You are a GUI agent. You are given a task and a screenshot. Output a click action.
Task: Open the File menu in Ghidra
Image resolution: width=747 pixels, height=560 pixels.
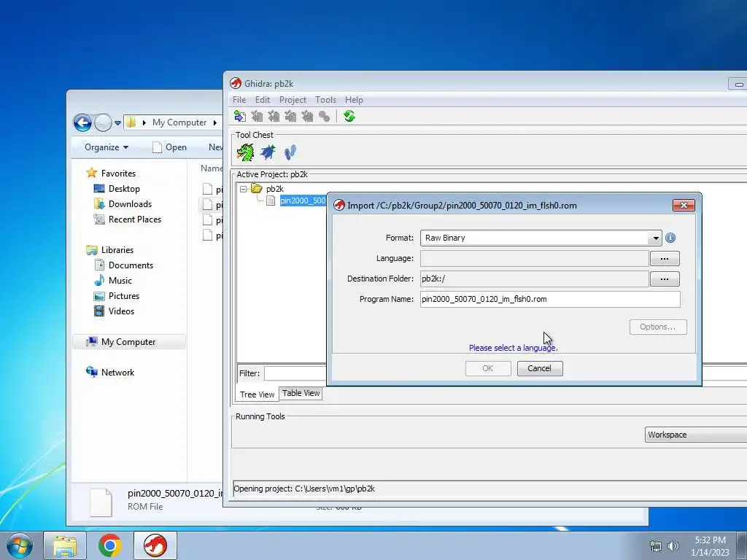pyautogui.click(x=239, y=99)
